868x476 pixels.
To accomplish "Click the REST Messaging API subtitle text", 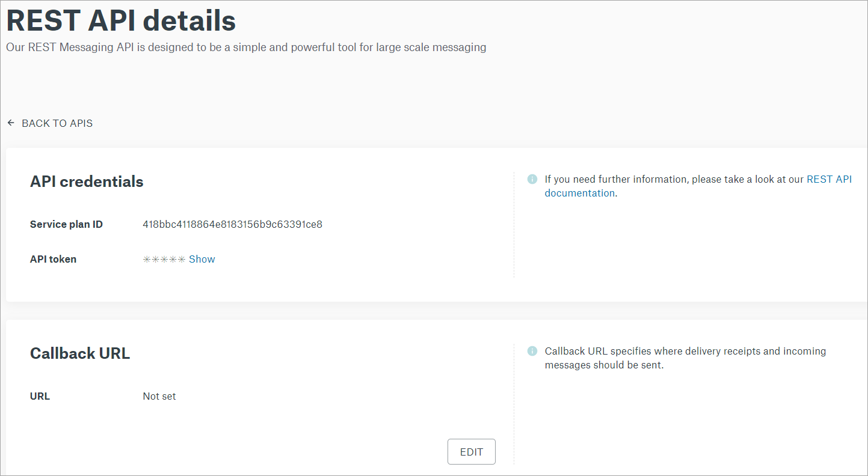I will 246,47.
